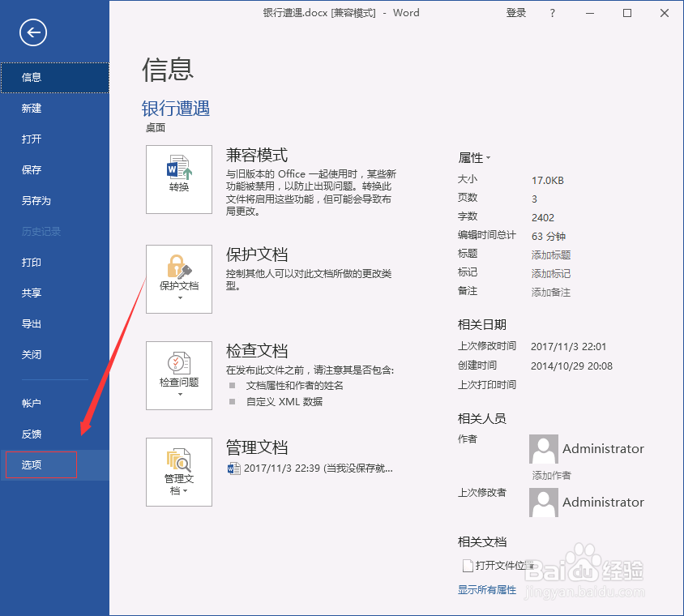
Task: Click the 相关日期 section heading
Action: tap(482, 324)
